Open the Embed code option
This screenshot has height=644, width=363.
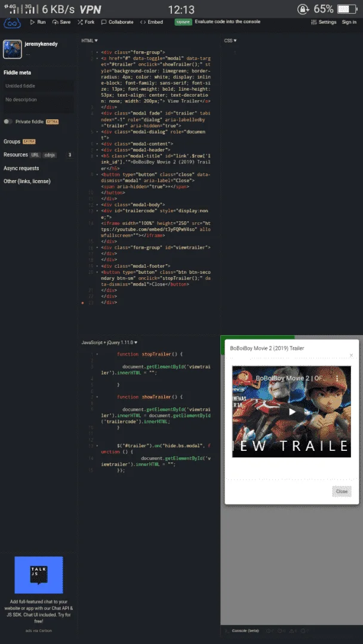pos(151,22)
